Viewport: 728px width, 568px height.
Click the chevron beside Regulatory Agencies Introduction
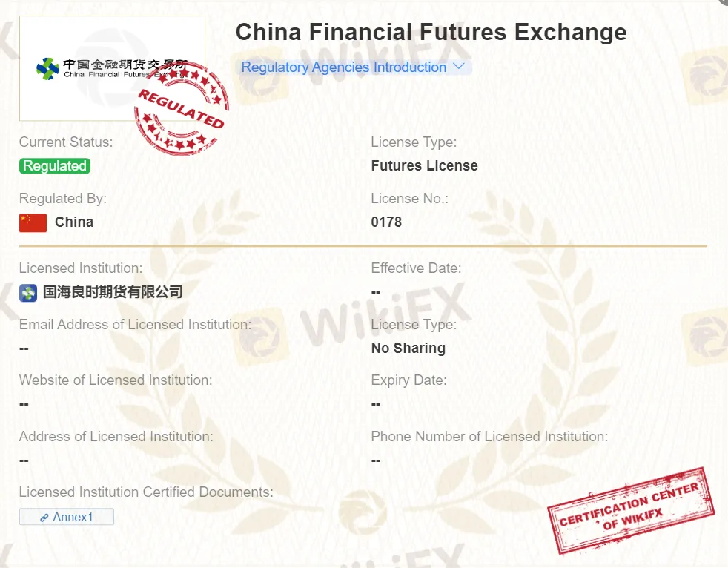pos(458,67)
